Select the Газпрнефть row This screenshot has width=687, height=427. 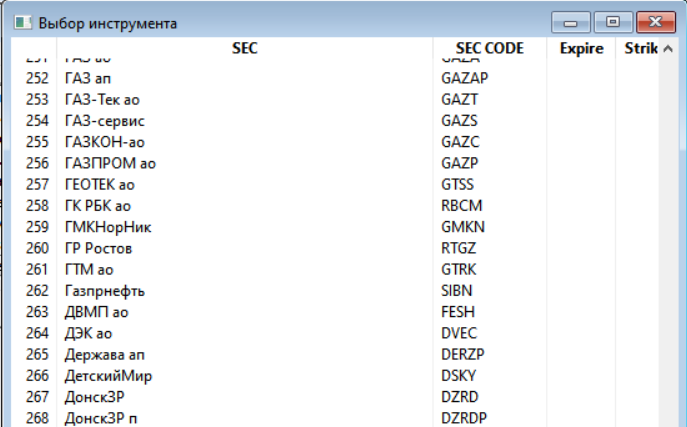335,291
